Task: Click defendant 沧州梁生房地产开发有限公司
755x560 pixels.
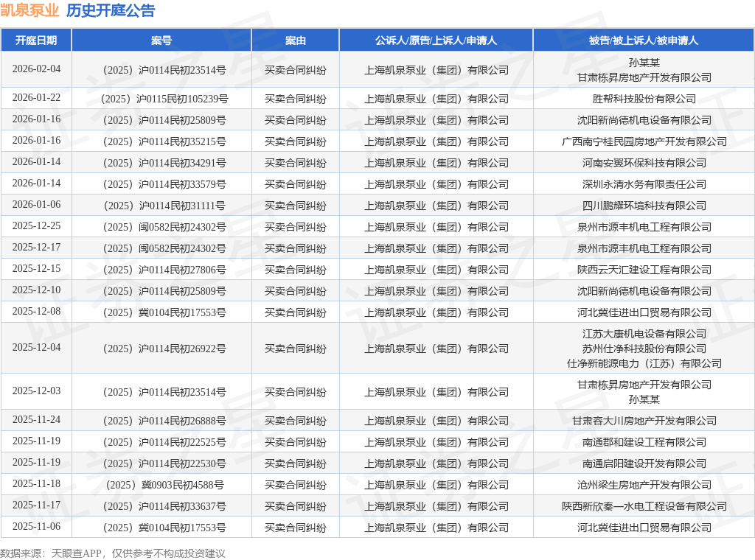Action: coord(644,485)
